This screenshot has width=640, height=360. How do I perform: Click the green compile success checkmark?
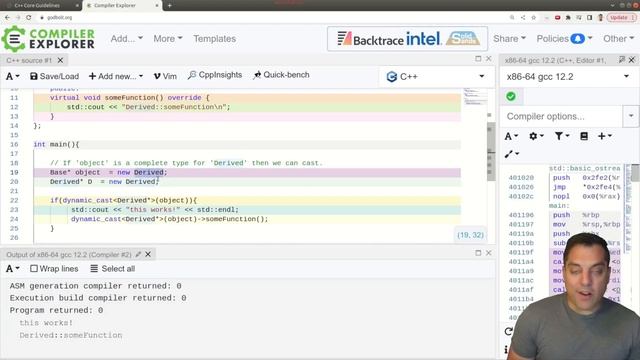coord(511,97)
